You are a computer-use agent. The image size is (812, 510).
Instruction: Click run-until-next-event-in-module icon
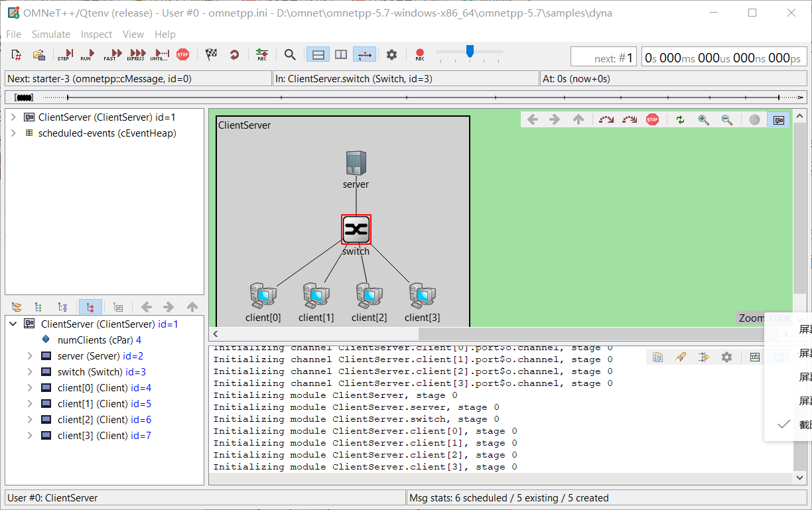click(x=606, y=119)
